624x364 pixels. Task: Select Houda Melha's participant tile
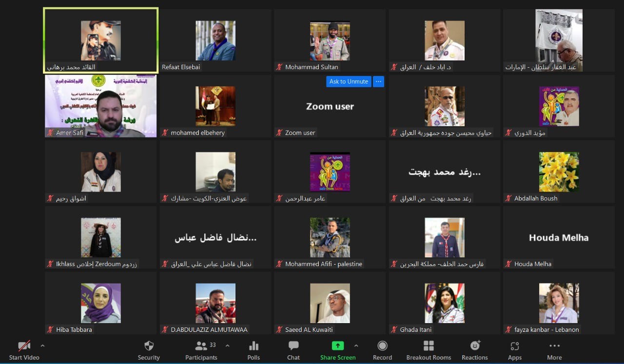click(x=558, y=237)
